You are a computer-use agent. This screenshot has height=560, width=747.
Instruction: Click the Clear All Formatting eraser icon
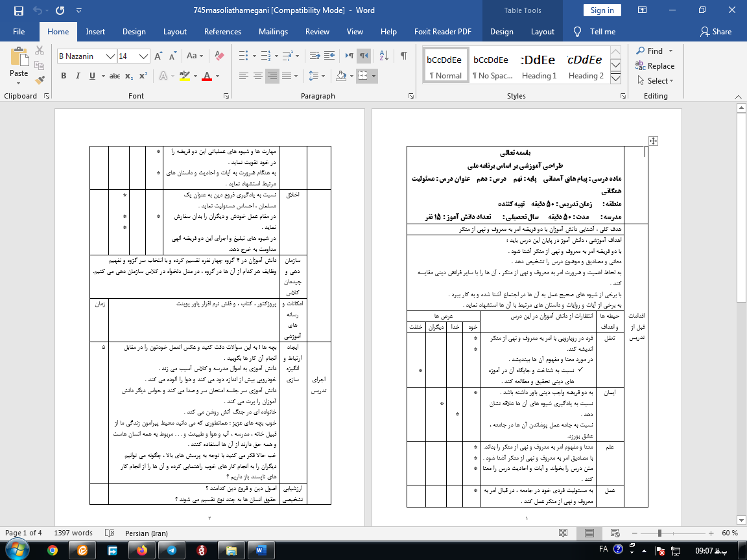click(x=220, y=56)
